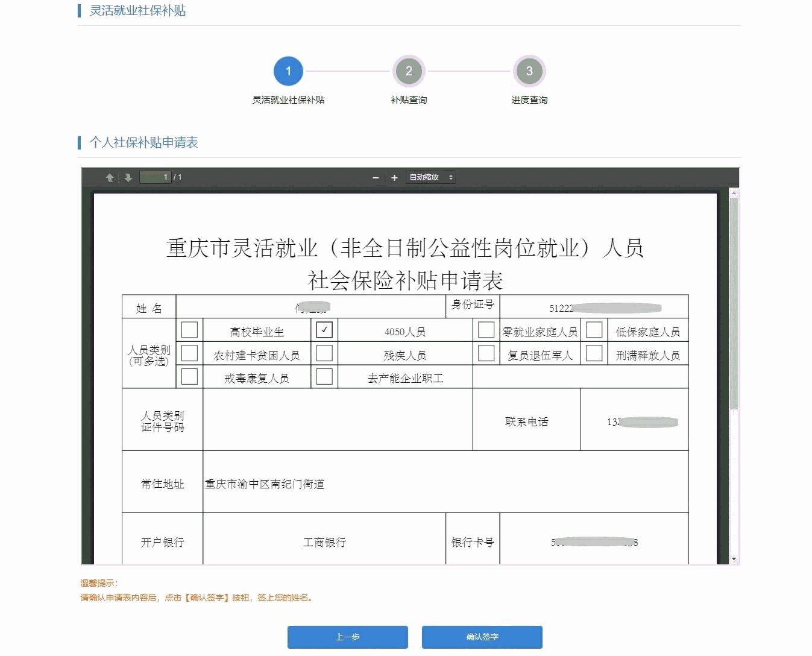Image resolution: width=812 pixels, height=656 pixels.
Task: Go to previous page in PDF viewer
Action: point(110,178)
